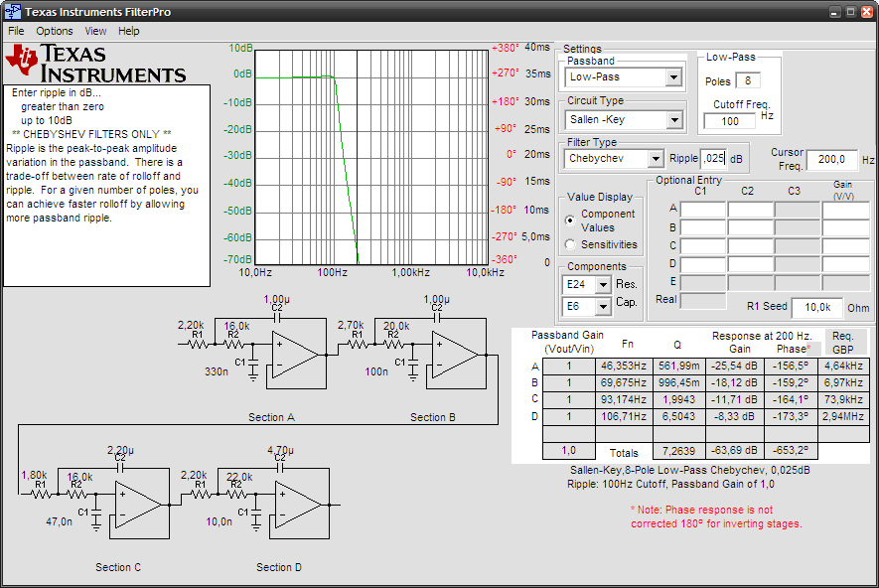Open the File menu
This screenshot has width=879, height=588.
(16, 31)
